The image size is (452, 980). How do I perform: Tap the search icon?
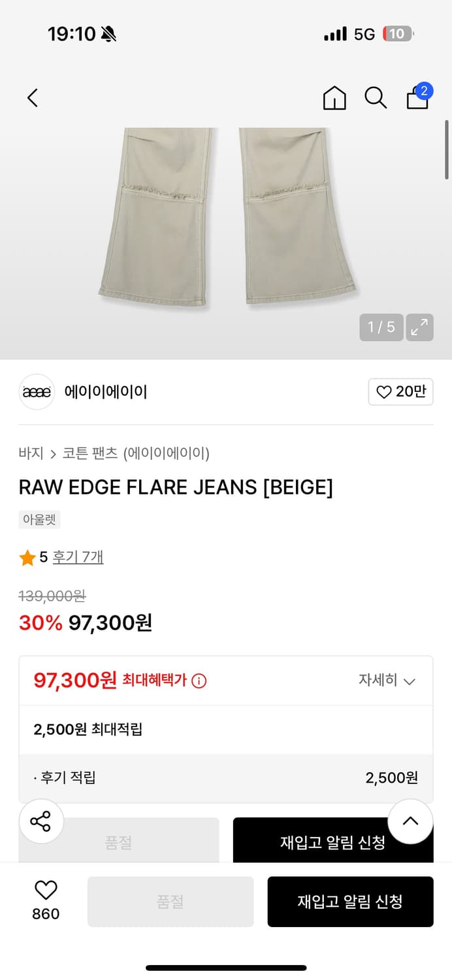[376, 97]
